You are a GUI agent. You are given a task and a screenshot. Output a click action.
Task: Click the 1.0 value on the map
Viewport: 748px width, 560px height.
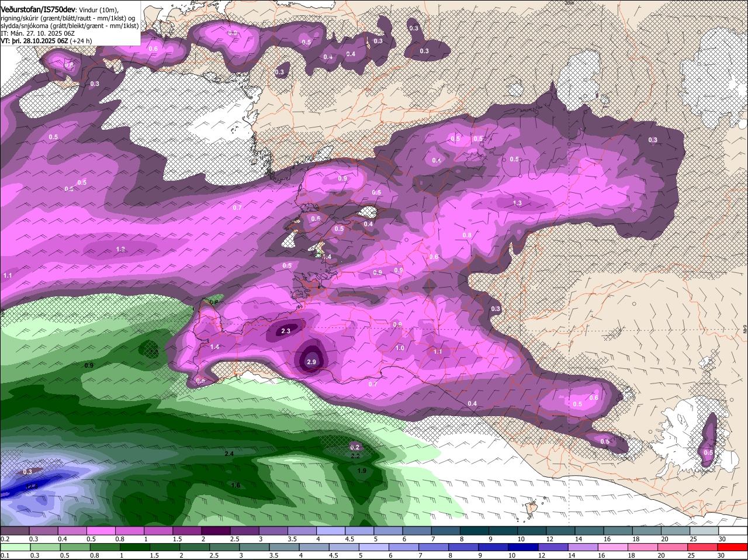click(x=400, y=348)
